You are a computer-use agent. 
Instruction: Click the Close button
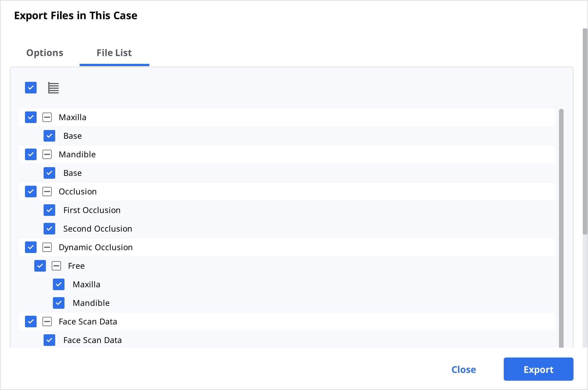pos(464,369)
